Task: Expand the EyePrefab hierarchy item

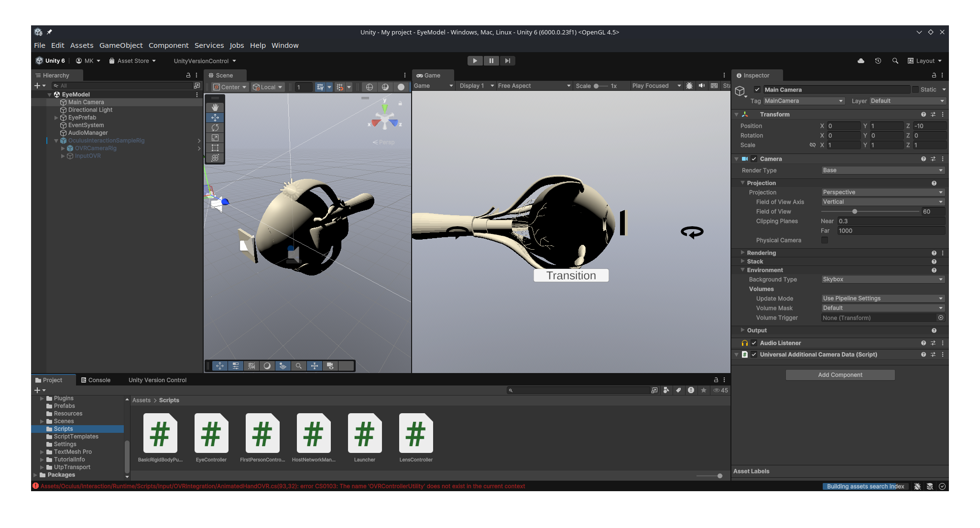Action: (x=56, y=118)
